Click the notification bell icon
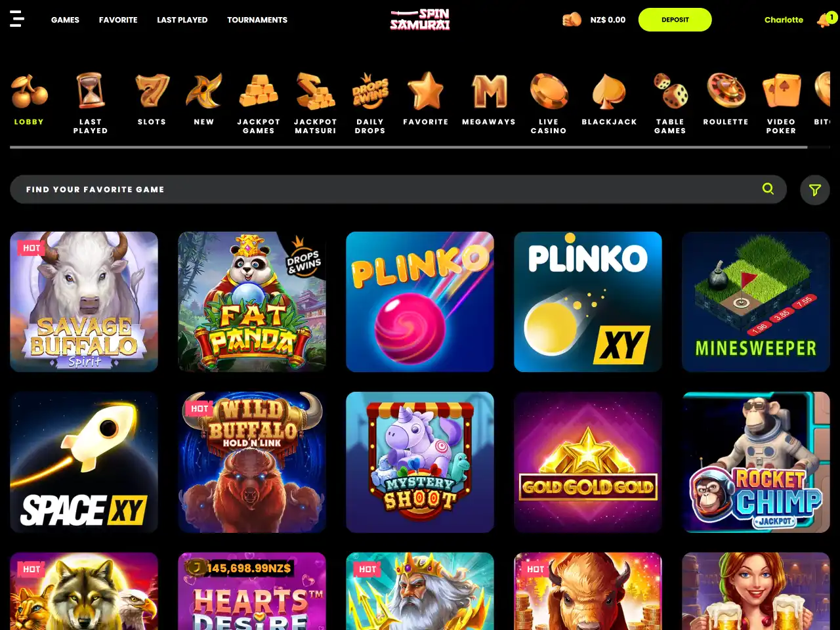 [x=824, y=20]
